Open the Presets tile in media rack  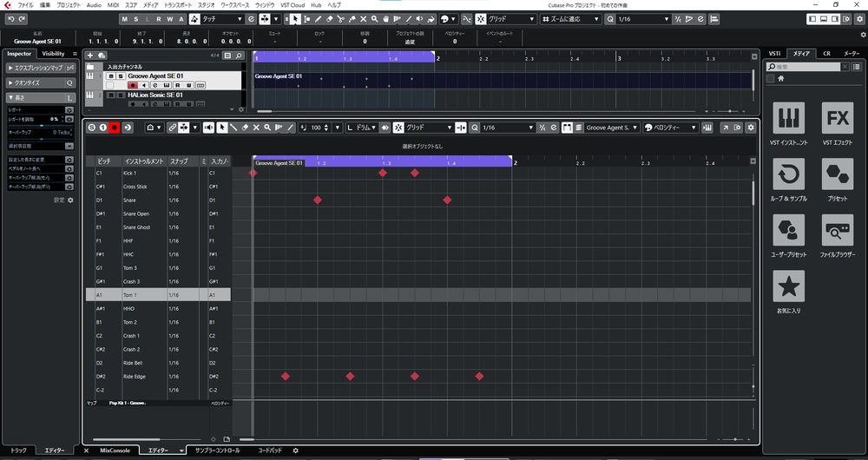(838, 174)
